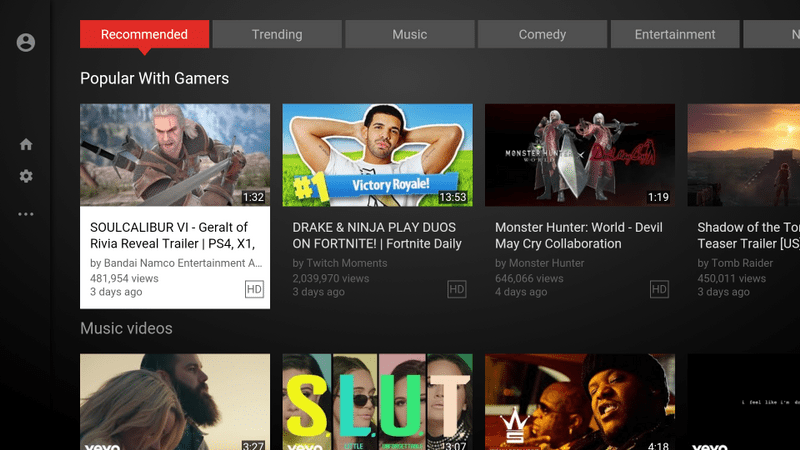This screenshot has width=800, height=450.
Task: Click 'by Bandai Namco Entertainment' channel name
Action: pos(176,263)
